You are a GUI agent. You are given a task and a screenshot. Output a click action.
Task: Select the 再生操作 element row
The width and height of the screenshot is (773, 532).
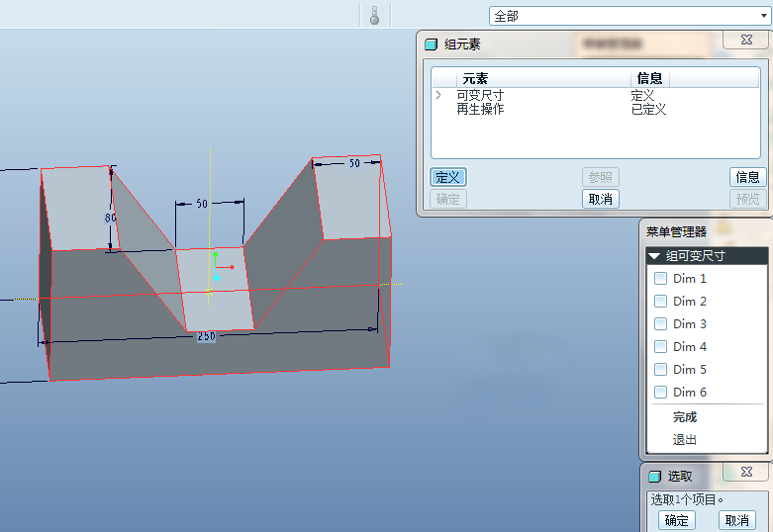tap(480, 110)
